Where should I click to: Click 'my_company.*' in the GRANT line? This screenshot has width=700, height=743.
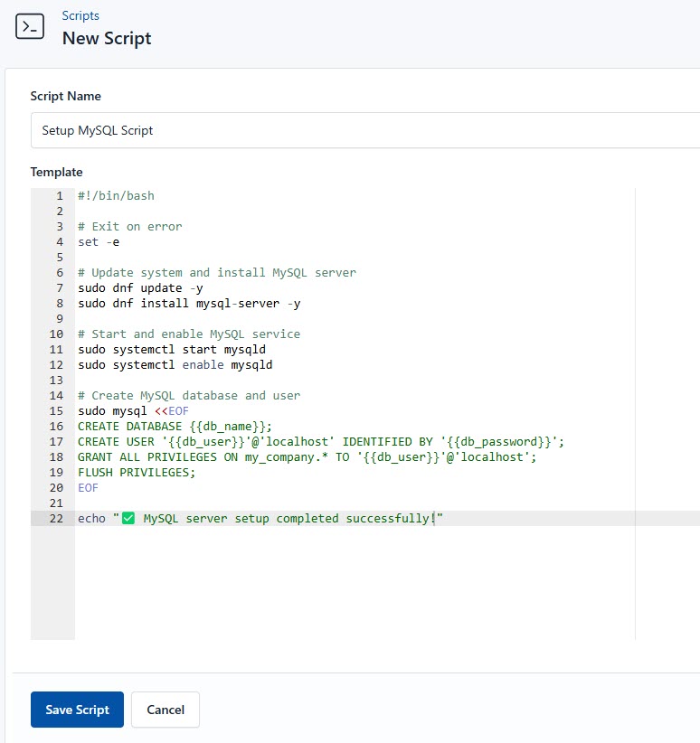tap(287, 457)
